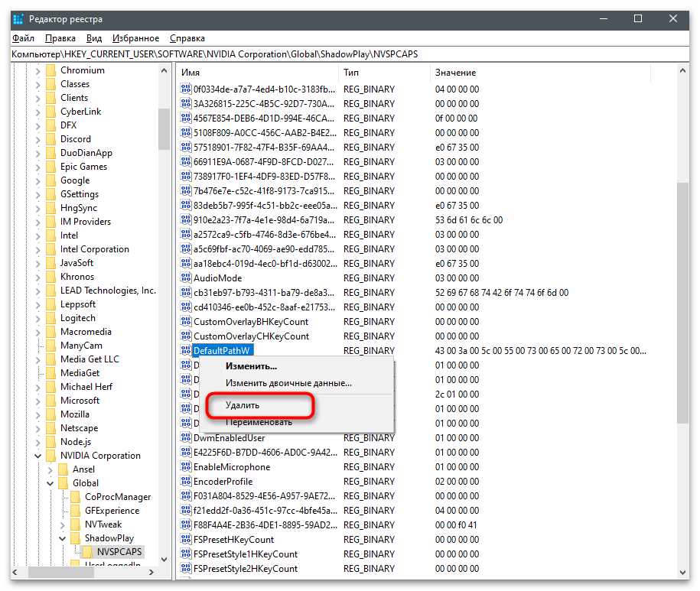
Task: Open the Избранное menu
Action: pyautogui.click(x=135, y=38)
